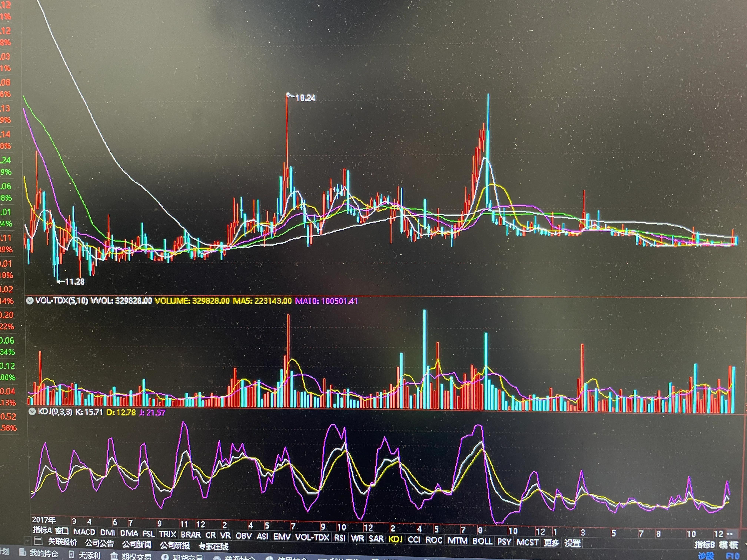Open 天添利 in bottom bar
Viewport: 747px width, 560px height.
coord(89,555)
